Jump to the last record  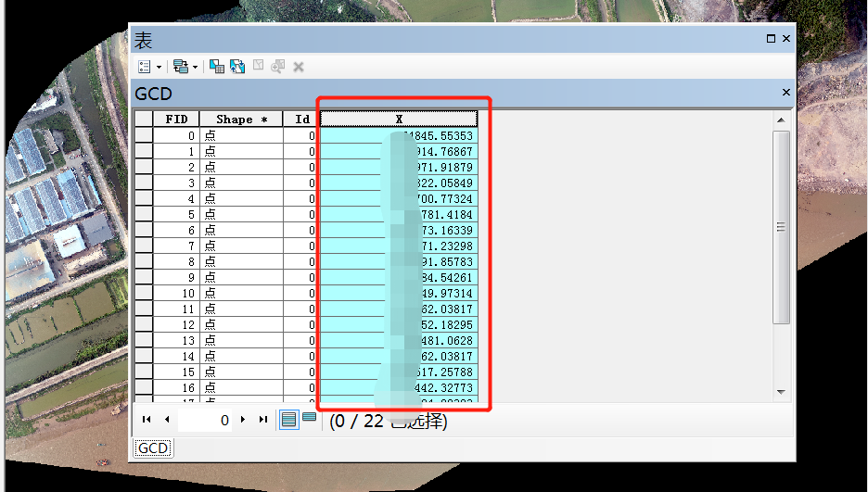[263, 420]
